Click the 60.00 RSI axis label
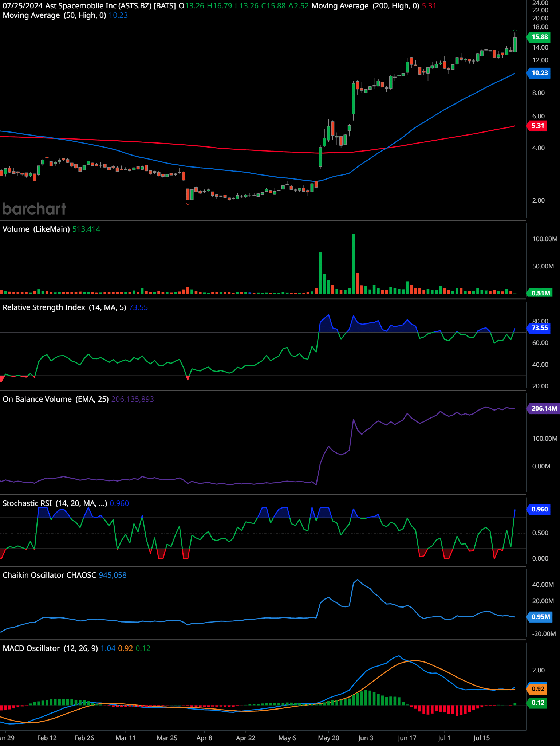Viewport: 560px width, 746px height. [x=540, y=343]
